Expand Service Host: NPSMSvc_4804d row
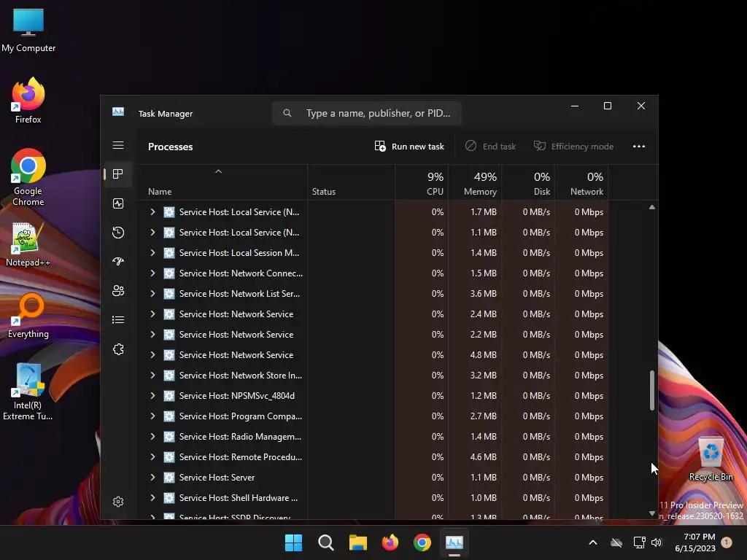The image size is (747, 560). click(152, 396)
